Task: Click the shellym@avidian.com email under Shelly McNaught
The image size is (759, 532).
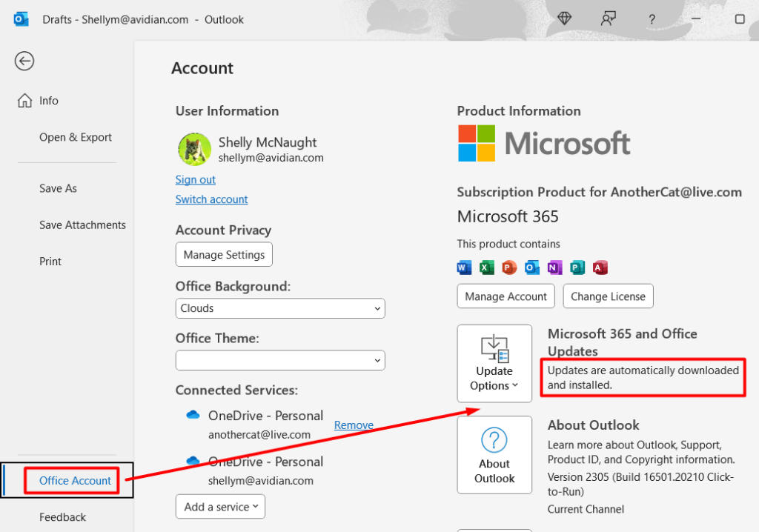Action: (271, 158)
